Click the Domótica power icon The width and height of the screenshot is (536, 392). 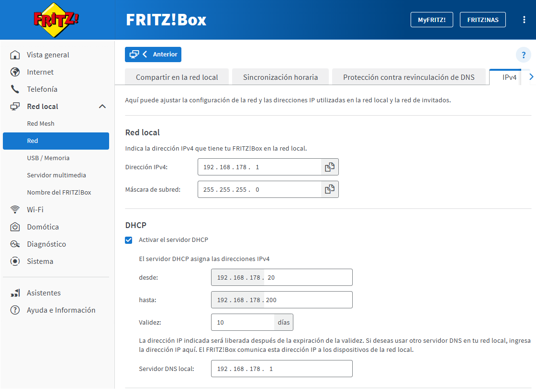tap(15, 227)
